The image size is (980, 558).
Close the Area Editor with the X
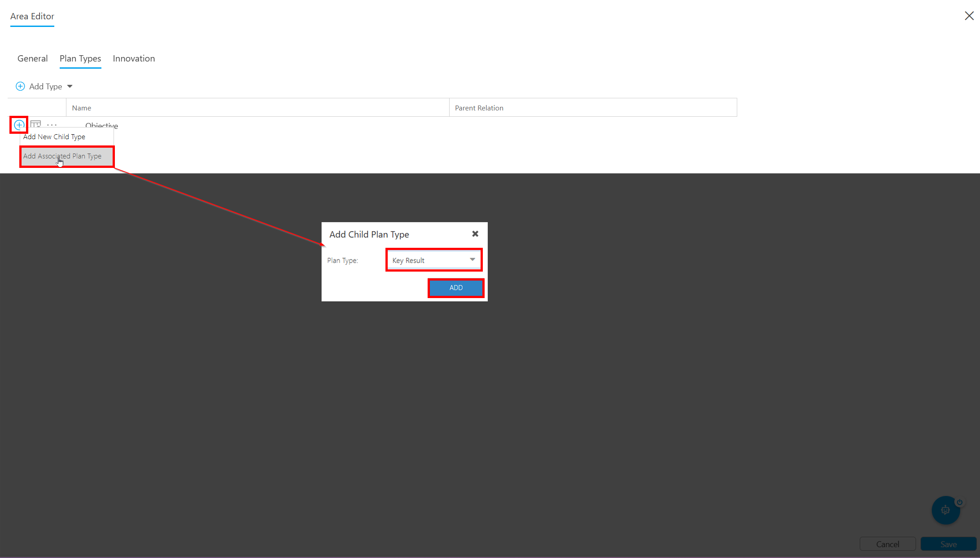969,16
